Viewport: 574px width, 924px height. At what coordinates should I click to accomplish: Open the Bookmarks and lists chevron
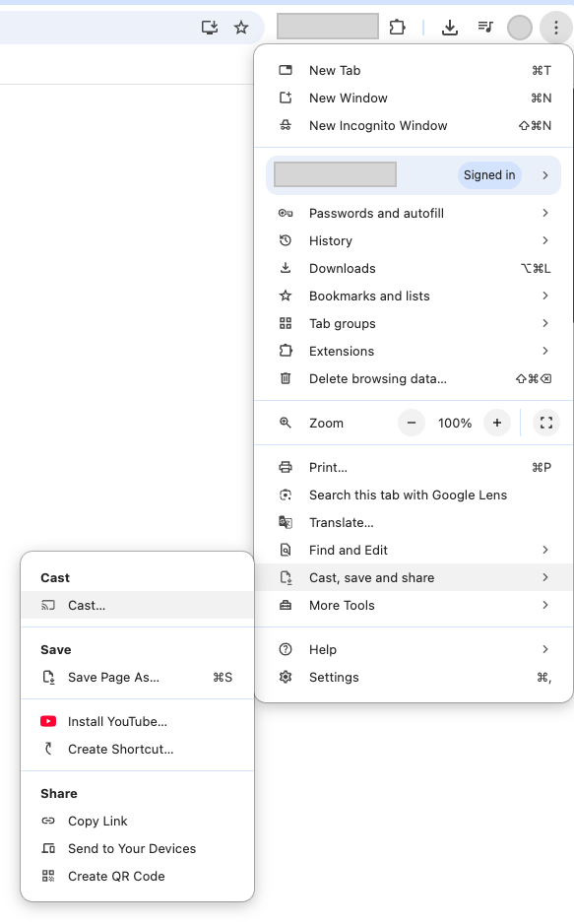tap(545, 296)
